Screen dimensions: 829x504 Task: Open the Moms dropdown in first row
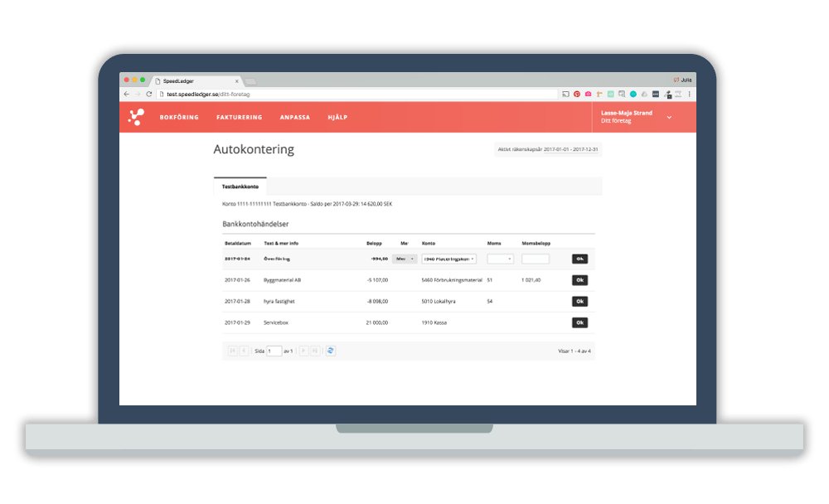pos(500,259)
